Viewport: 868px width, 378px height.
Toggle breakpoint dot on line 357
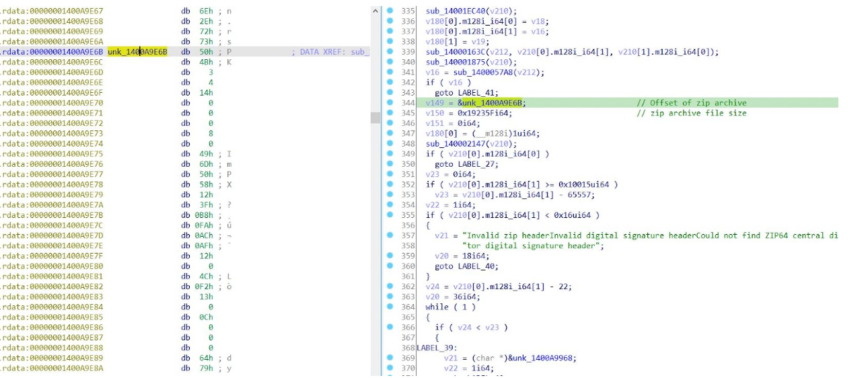pos(390,235)
